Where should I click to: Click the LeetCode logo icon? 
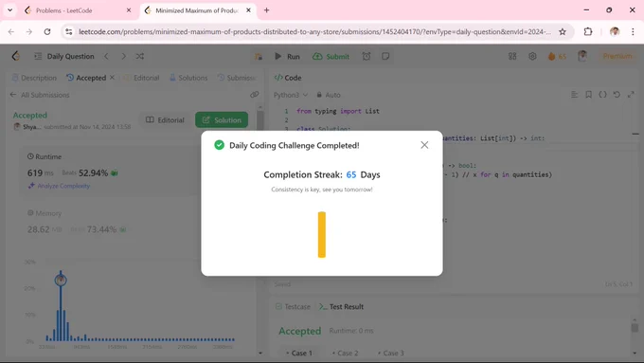tap(15, 56)
